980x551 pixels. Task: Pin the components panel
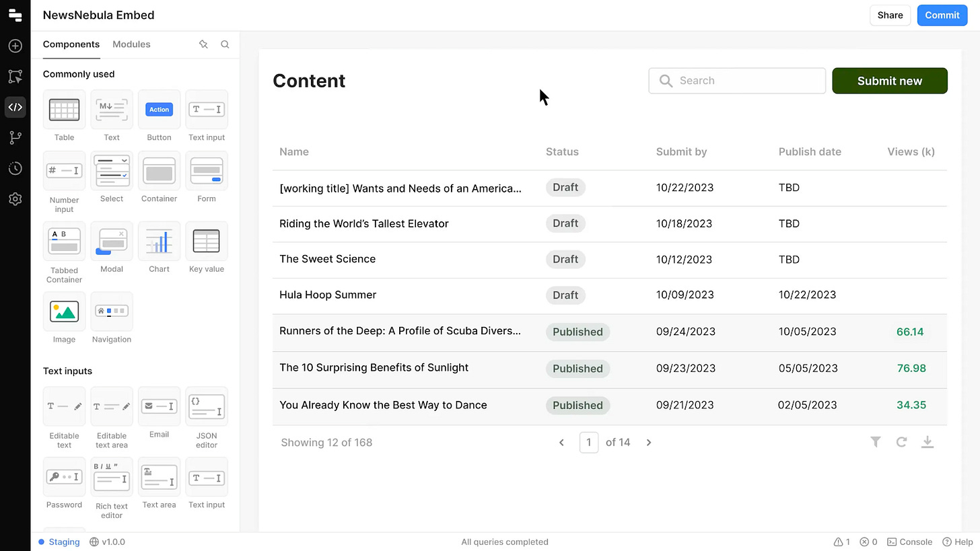[203, 44]
